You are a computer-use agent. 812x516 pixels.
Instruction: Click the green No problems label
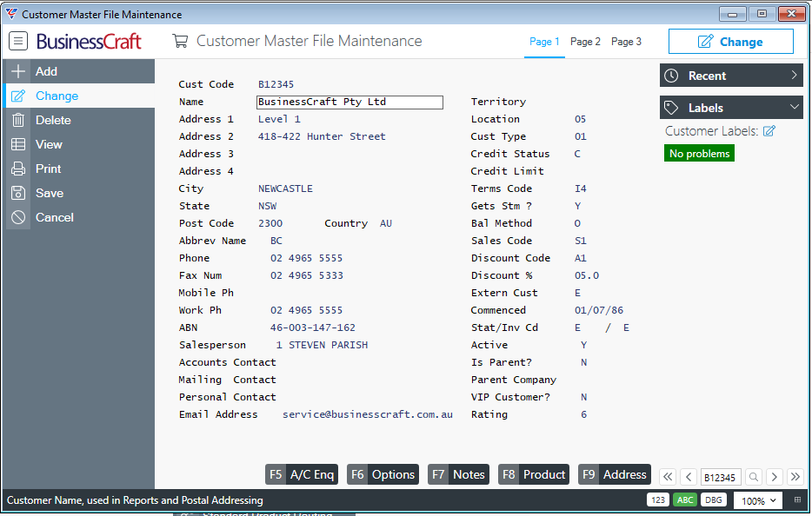coord(699,153)
